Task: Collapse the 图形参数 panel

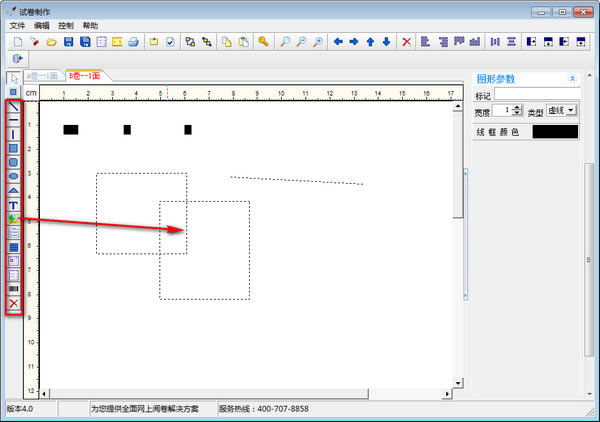Action: coord(572,78)
